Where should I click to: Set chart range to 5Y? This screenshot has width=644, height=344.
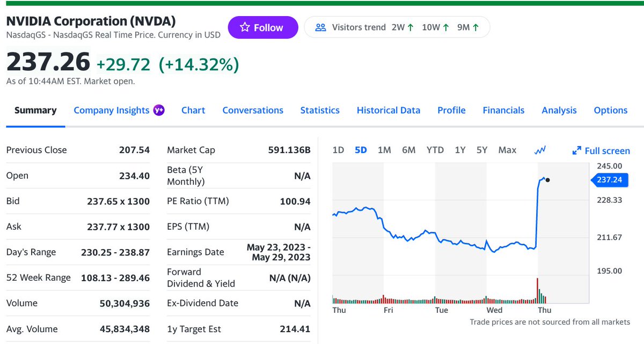point(482,150)
